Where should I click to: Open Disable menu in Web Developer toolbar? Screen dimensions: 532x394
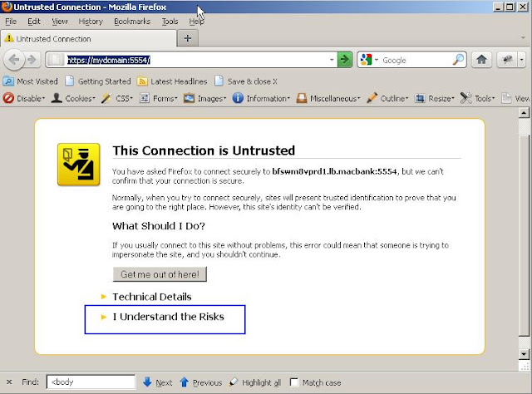(24, 98)
